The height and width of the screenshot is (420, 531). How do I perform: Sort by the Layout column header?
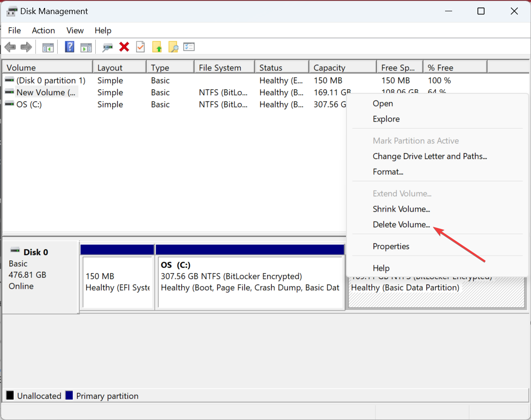coord(120,68)
